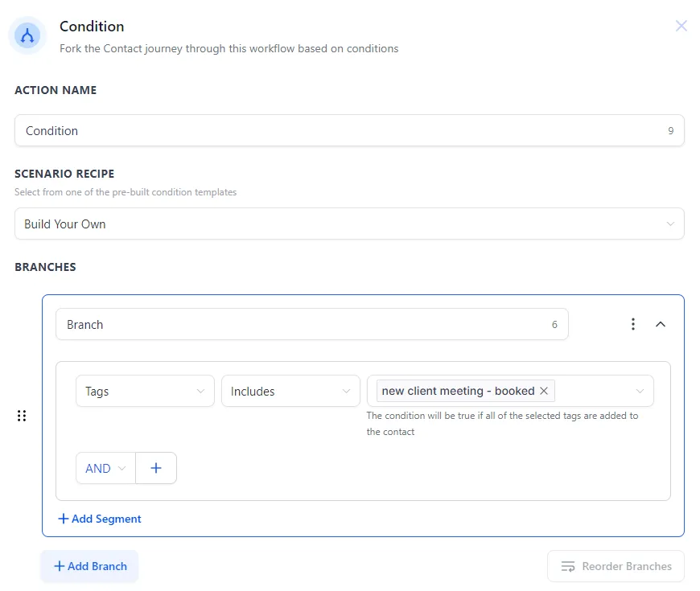This screenshot has width=700, height=591.
Task: Click the Condition panel title text
Action: pyautogui.click(x=92, y=27)
